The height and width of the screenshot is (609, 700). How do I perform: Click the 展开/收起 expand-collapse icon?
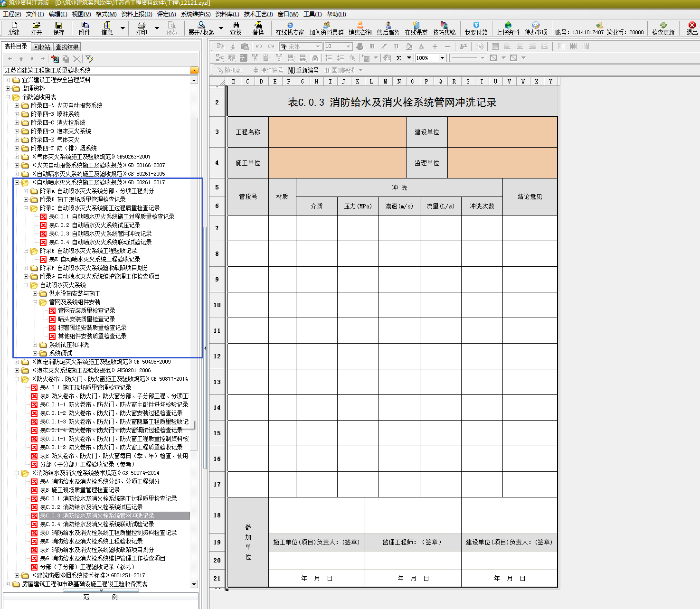[201, 28]
